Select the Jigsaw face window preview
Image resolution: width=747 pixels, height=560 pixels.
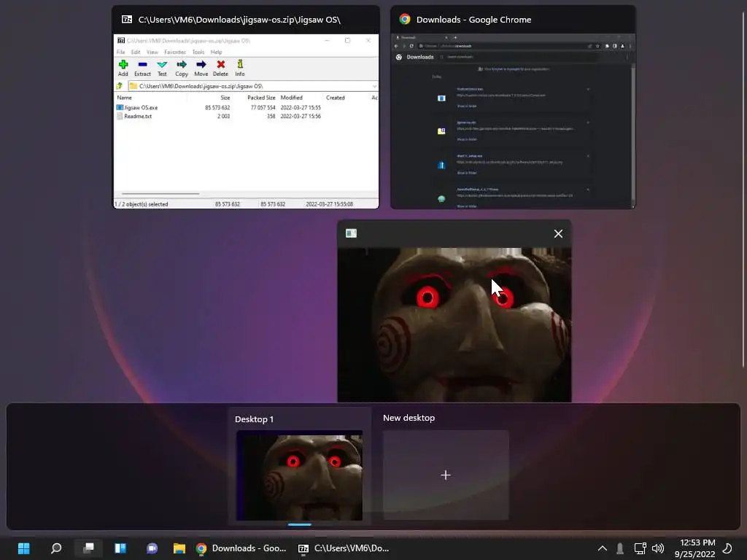click(x=454, y=324)
